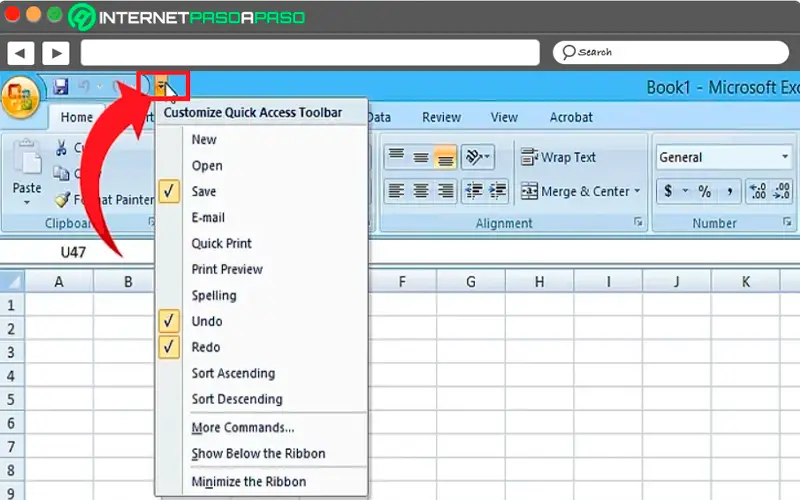Click the browser Search field

click(x=670, y=53)
